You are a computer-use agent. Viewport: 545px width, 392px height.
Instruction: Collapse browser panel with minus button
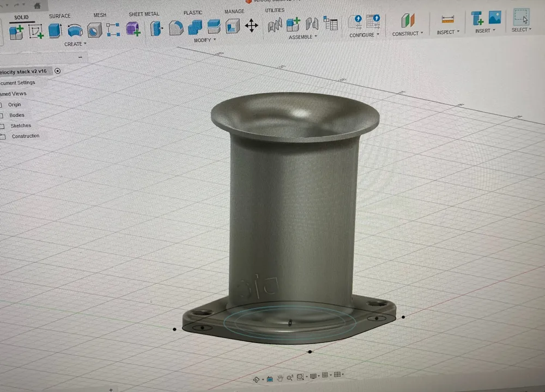point(80,57)
